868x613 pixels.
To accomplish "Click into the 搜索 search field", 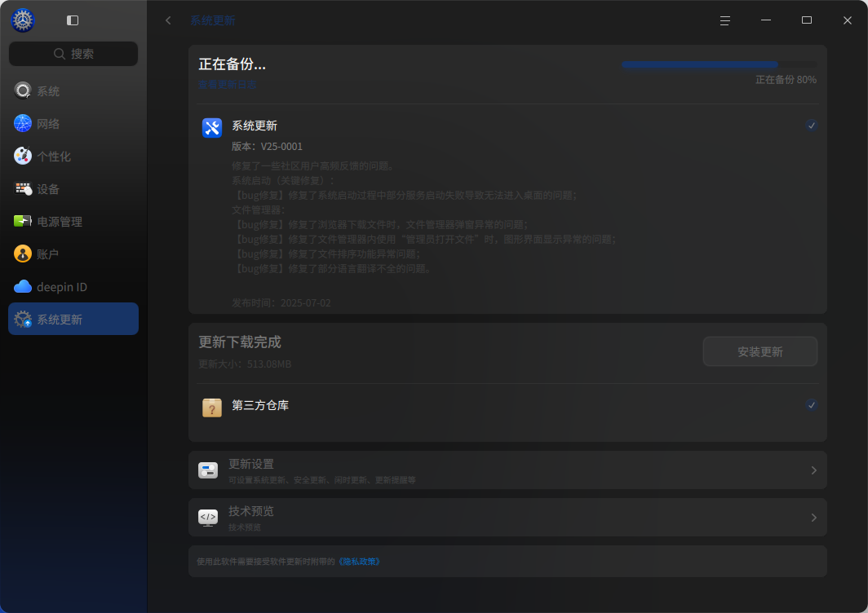I will click(73, 54).
